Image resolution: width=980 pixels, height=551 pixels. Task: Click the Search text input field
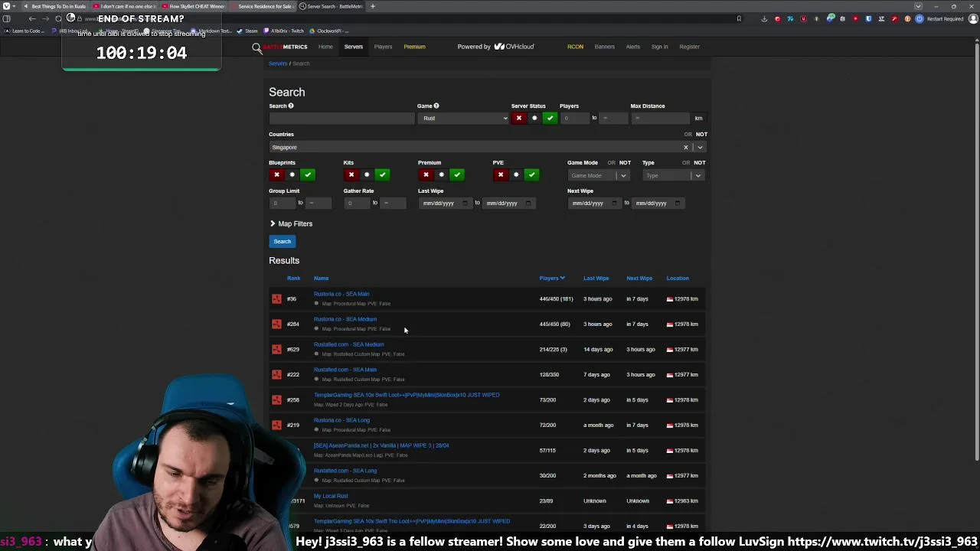pos(341,118)
